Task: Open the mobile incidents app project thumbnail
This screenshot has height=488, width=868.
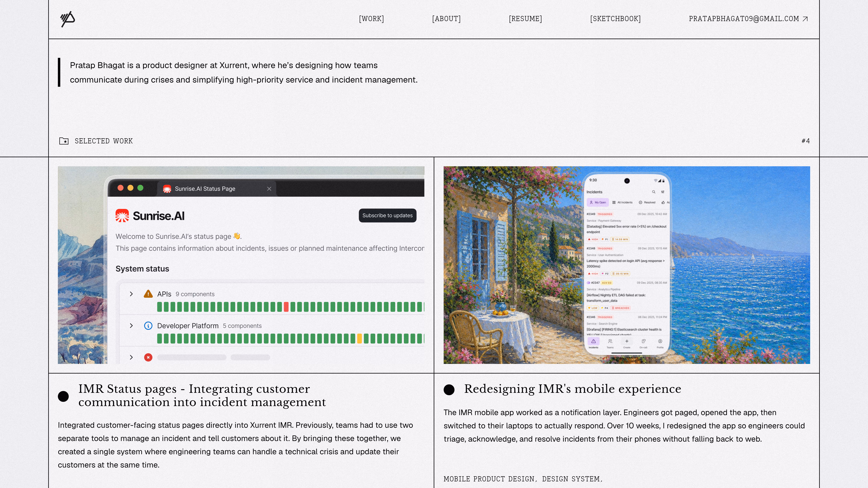Action: [x=627, y=265]
